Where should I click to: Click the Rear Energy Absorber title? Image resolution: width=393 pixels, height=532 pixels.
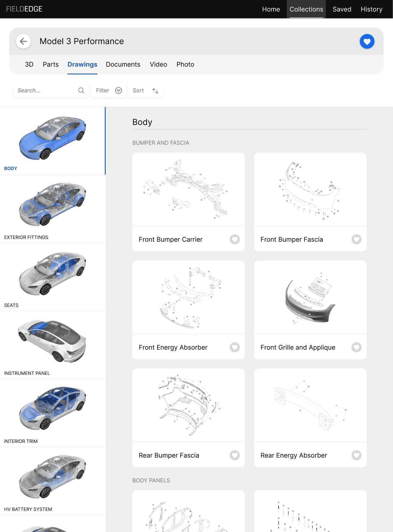(294, 455)
